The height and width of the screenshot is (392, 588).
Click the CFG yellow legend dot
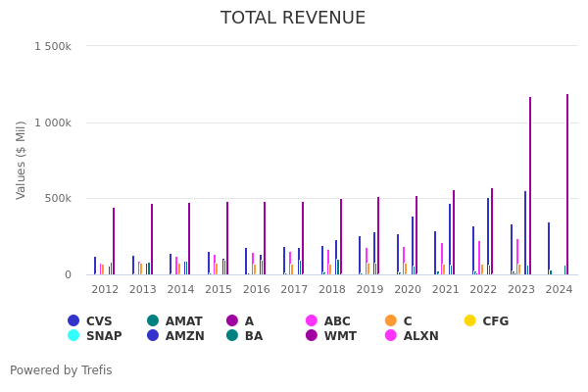tap(469, 320)
